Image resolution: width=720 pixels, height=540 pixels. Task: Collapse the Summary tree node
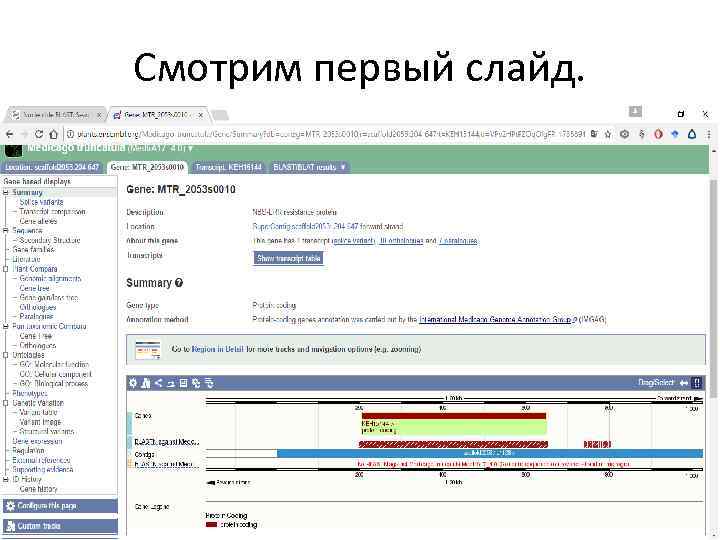click(6, 192)
